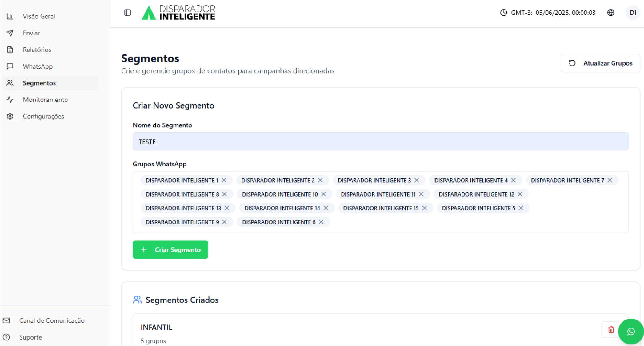The width and height of the screenshot is (644, 346).
Task: Click the Segmentos Criados heading
Action: tap(182, 300)
